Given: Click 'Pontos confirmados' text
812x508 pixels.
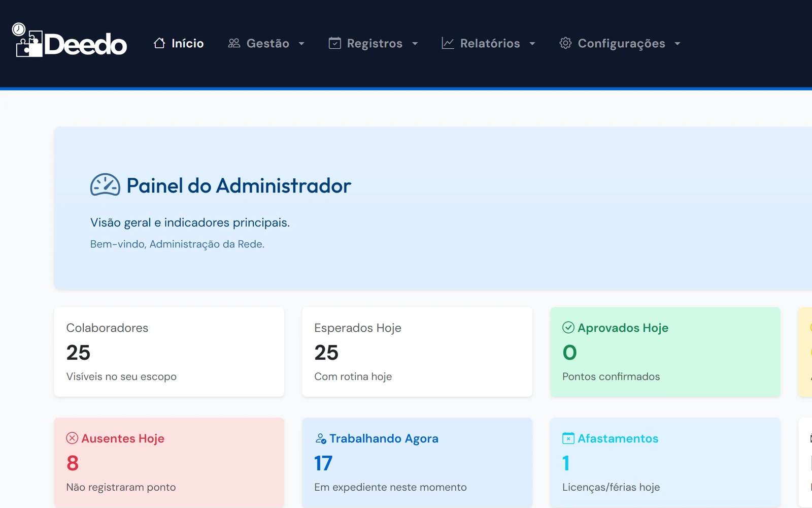Looking at the screenshot, I should 611,376.
